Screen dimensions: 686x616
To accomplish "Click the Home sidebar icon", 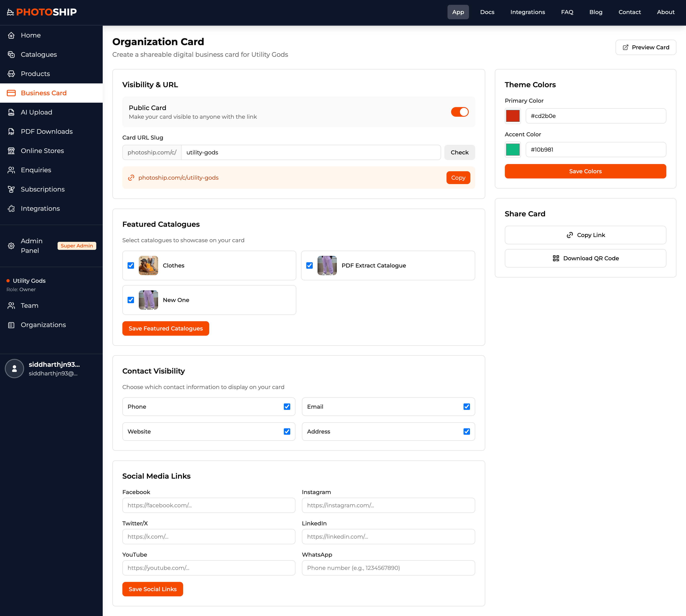I will click(x=11, y=35).
